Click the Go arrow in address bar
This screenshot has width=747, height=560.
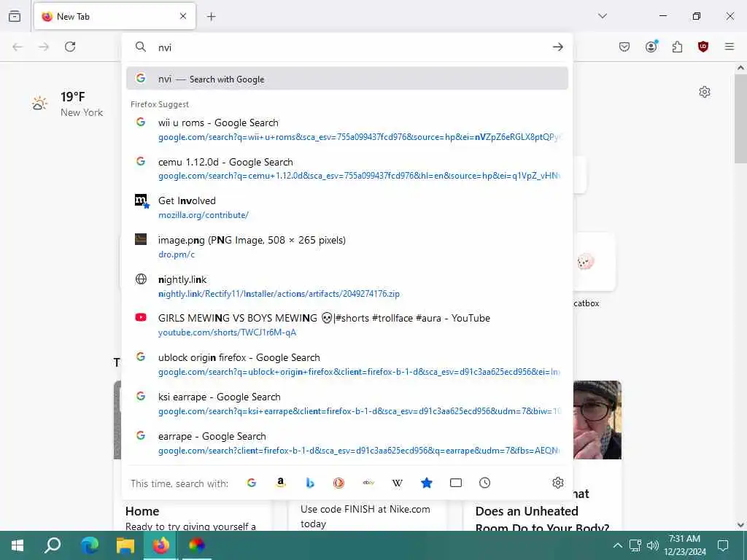click(x=558, y=47)
